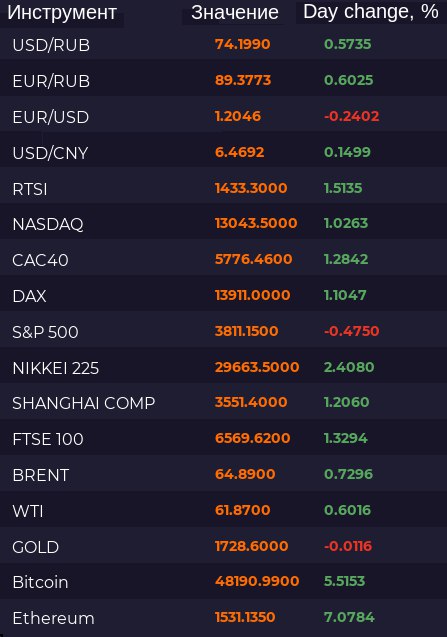Select the EUR/USD pair label
Screen dimensions: 447x637
[x=51, y=117]
